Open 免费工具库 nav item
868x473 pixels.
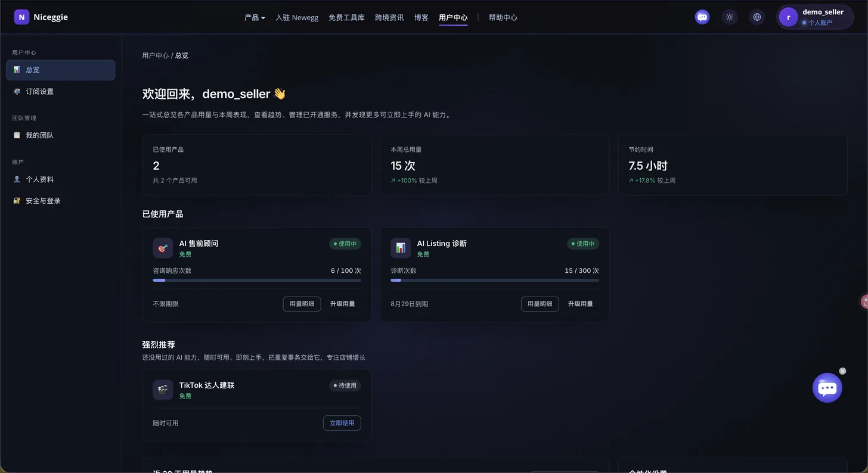tap(347, 18)
